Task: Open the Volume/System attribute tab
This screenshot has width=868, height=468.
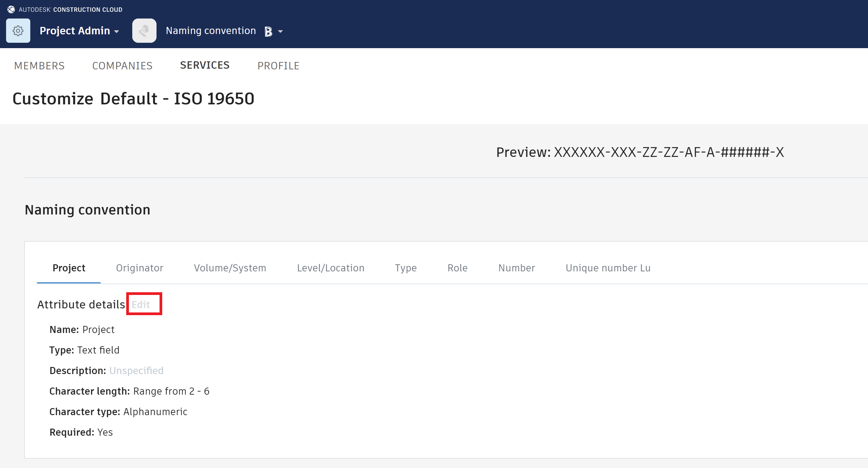Action: tap(230, 268)
